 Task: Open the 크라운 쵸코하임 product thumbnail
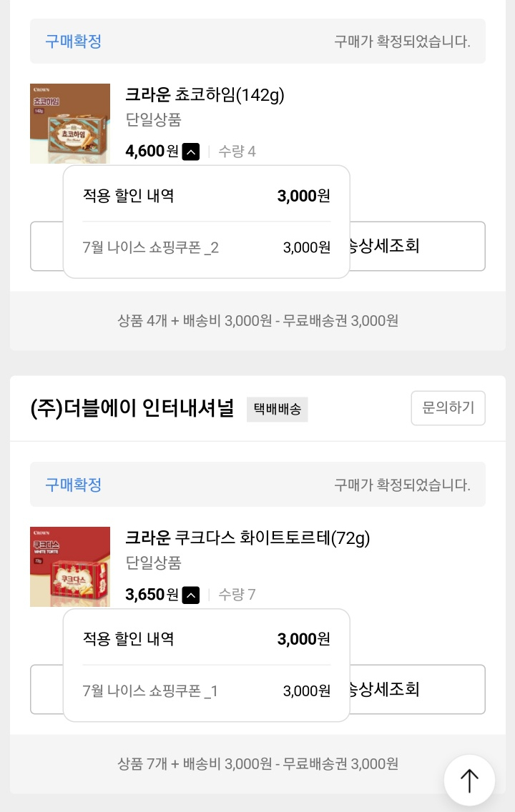[70, 124]
